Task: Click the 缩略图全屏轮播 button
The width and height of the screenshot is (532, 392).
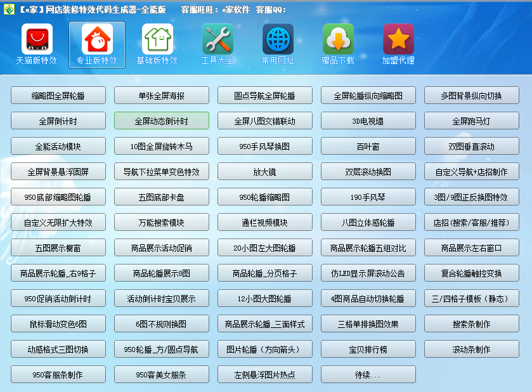Action: [x=58, y=96]
